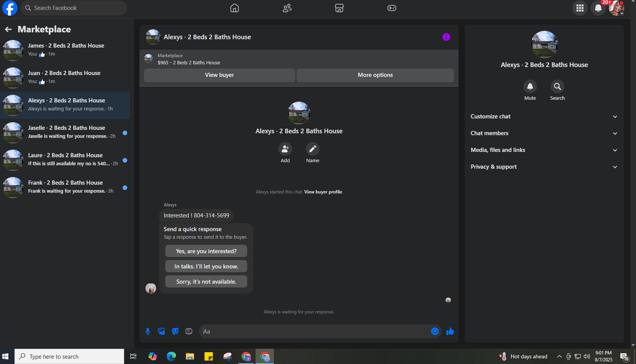Open the Marketplace storefront icon in top navigation

[x=339, y=8]
